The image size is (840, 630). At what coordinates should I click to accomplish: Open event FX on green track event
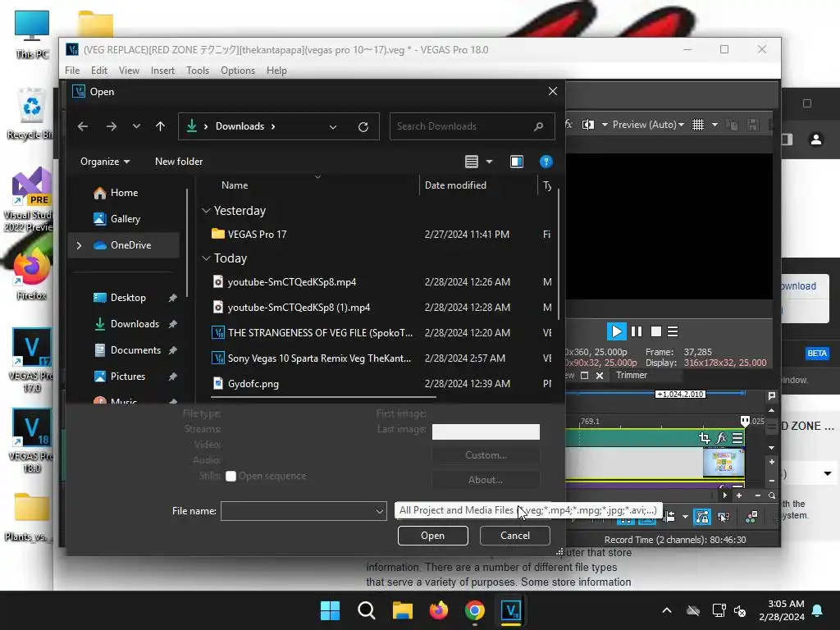[x=721, y=438]
